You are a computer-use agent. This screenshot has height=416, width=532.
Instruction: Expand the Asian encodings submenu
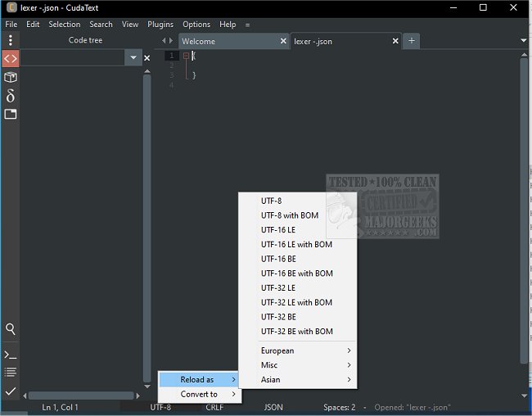304,379
